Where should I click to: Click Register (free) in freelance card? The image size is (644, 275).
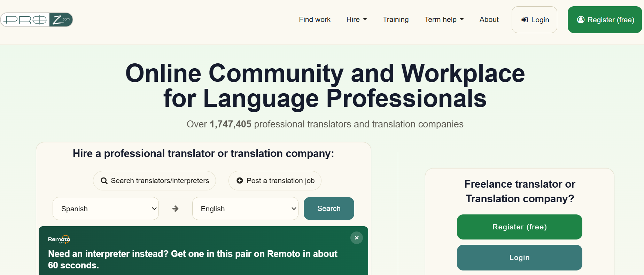(x=519, y=227)
